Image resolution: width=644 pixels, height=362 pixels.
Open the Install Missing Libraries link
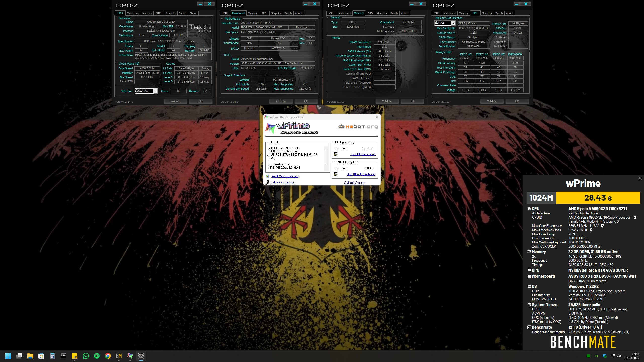point(285,176)
